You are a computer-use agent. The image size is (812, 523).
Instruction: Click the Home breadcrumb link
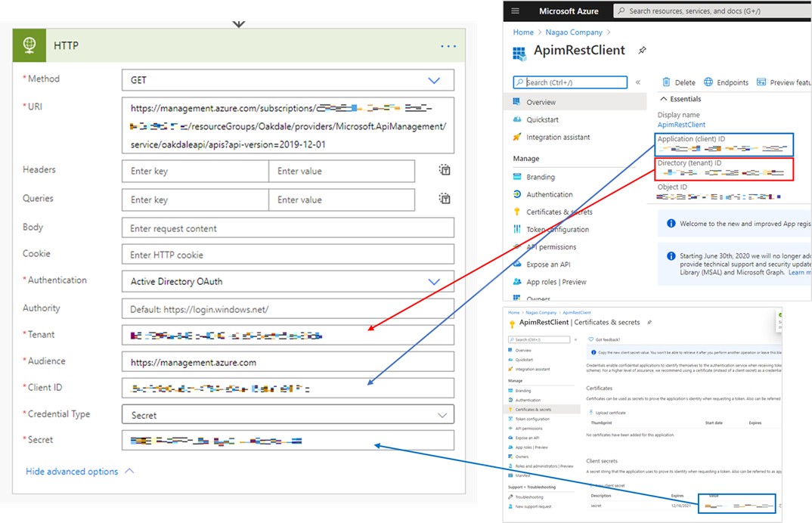pyautogui.click(x=523, y=32)
